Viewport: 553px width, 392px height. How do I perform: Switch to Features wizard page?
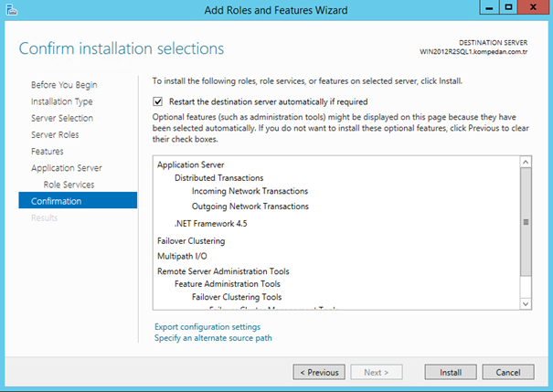click(x=48, y=151)
